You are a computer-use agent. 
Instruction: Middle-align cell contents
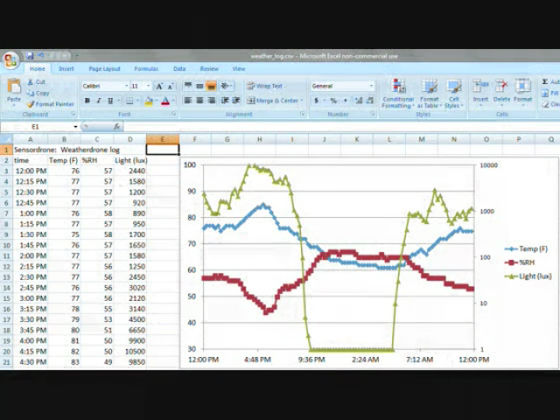click(200, 86)
